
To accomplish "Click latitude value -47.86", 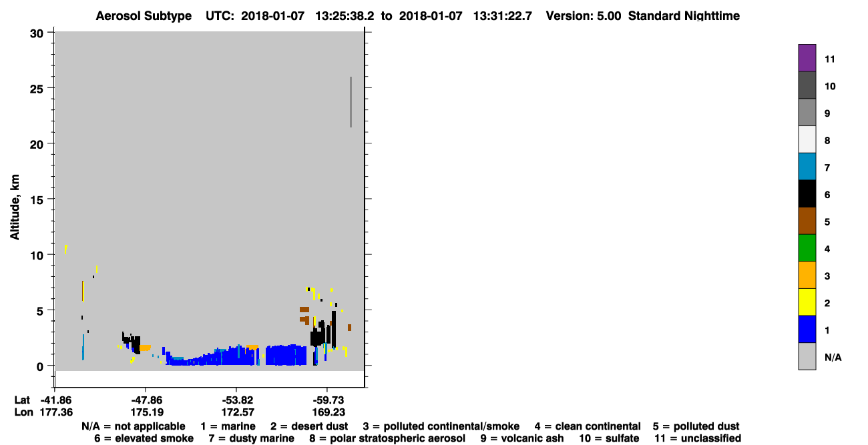I will (146, 400).
